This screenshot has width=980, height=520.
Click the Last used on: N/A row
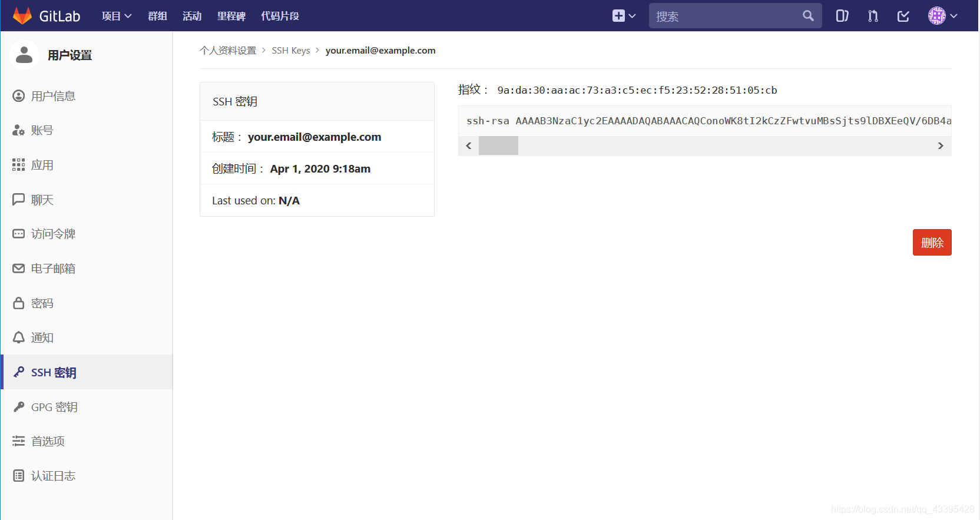tap(317, 200)
